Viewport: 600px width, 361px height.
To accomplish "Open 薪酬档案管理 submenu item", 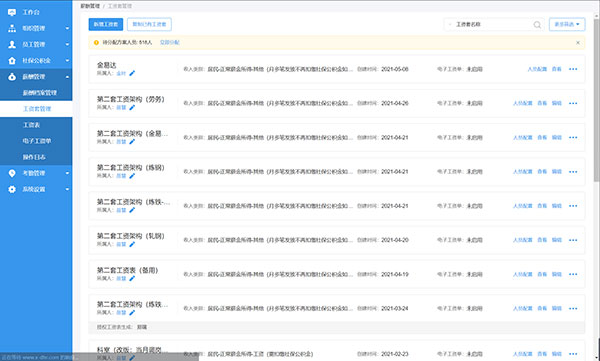I will [x=40, y=93].
